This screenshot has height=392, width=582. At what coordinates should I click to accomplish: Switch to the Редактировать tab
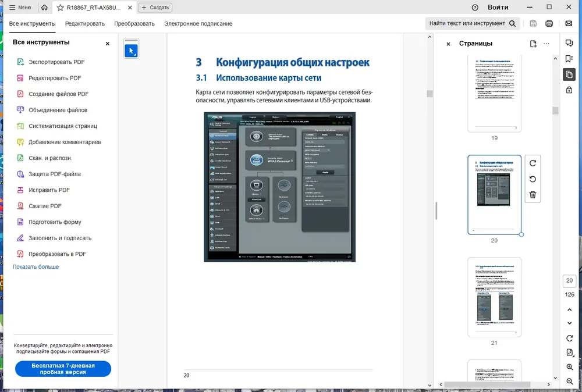coord(85,24)
